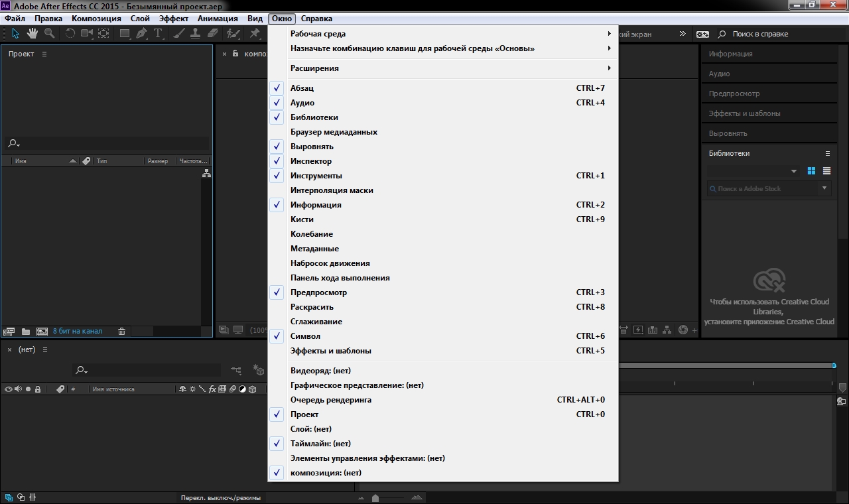Viewport: 849px width, 504px height.
Task: Open the Libraries selection dropdown
Action: tap(753, 171)
